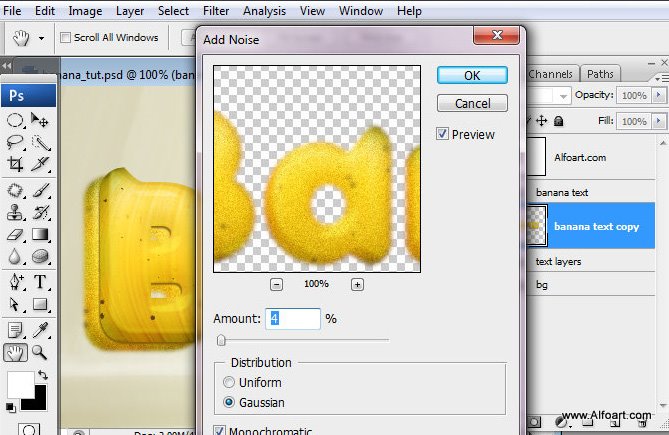Select the Horizontal Type tool
669x435 pixels.
pyautogui.click(x=40, y=282)
